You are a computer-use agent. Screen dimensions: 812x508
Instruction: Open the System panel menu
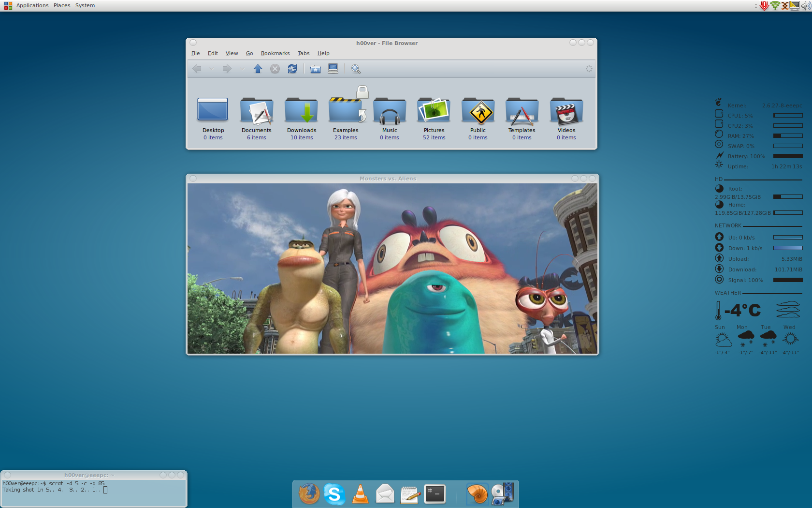85,5
